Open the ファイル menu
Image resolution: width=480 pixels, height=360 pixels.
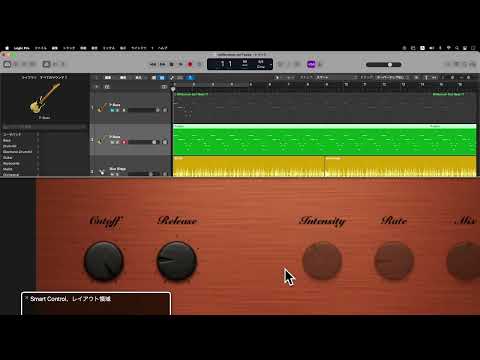(41, 48)
